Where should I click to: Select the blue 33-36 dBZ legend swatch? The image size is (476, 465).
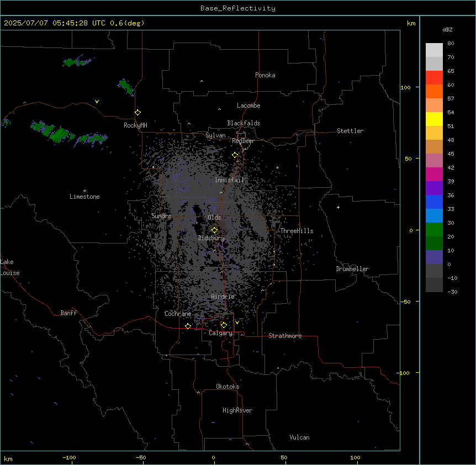[434, 202]
